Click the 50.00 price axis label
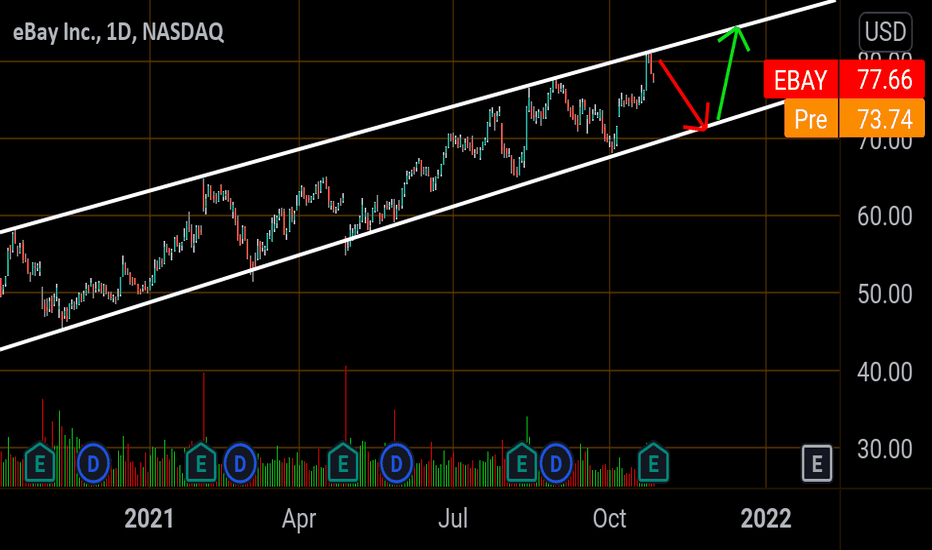Viewport: 932px width, 550px height. pos(884,294)
